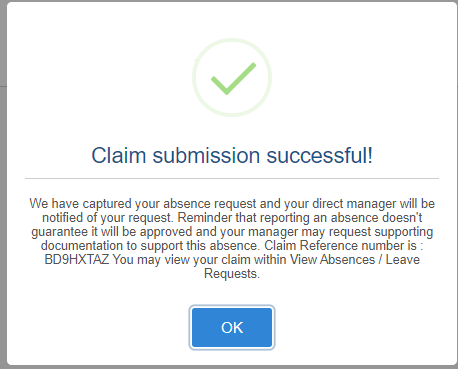Click the green checkmark success icon
The width and height of the screenshot is (458, 369).
233,79
